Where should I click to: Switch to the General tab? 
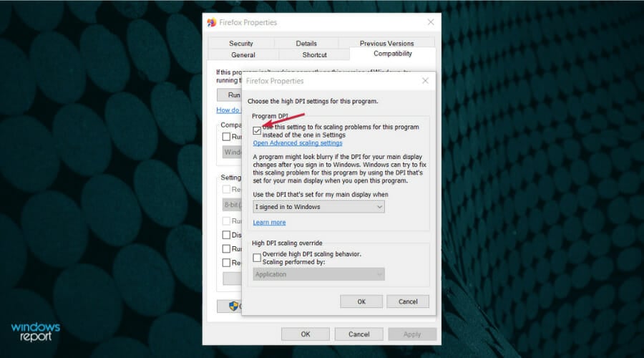coord(243,54)
